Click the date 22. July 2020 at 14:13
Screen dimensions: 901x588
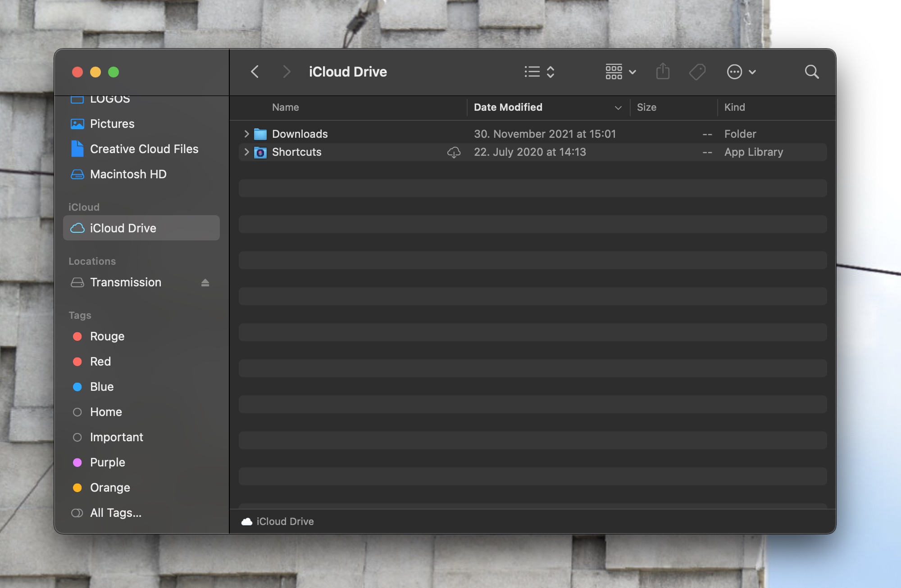(x=530, y=152)
